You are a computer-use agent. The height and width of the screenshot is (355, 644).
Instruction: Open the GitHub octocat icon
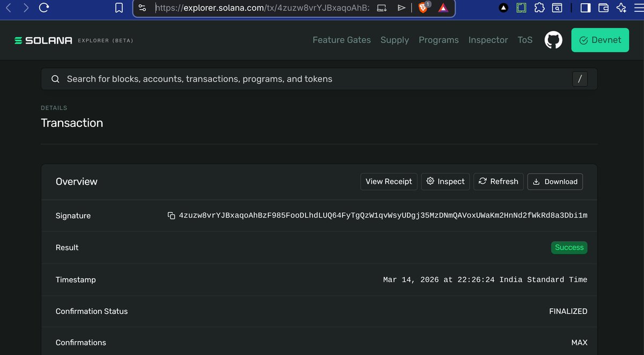[x=553, y=40]
